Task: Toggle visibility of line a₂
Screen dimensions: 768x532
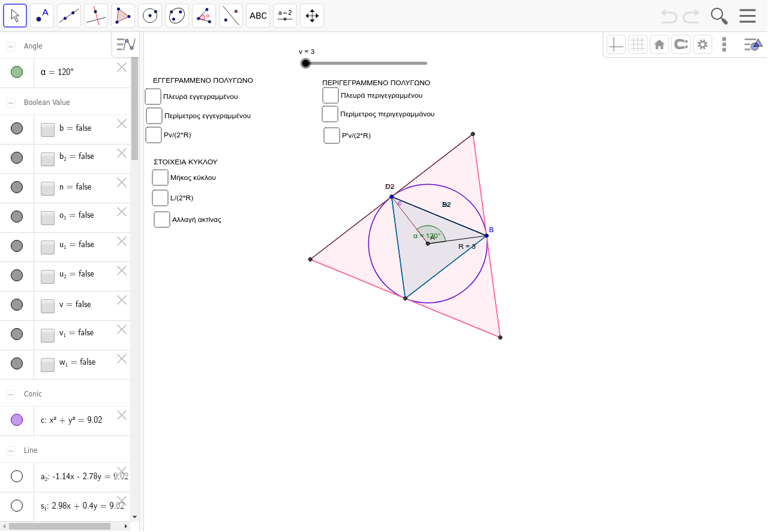Action: click(x=17, y=476)
